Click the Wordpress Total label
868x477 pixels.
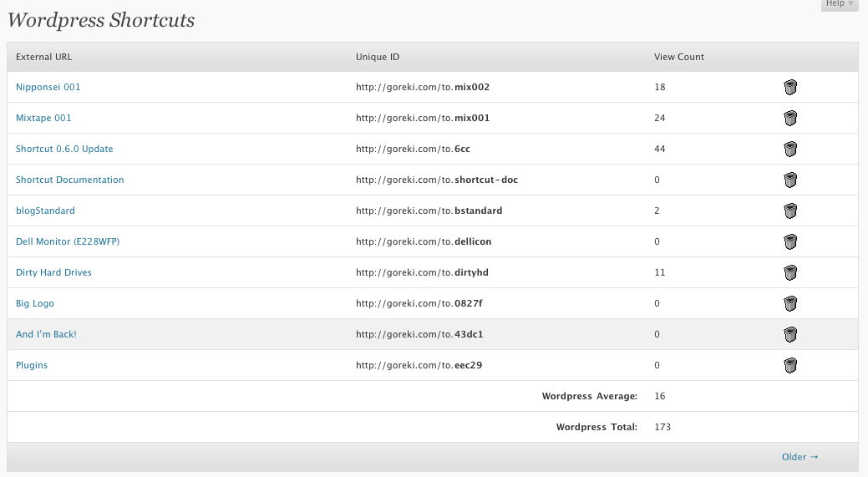click(x=596, y=427)
